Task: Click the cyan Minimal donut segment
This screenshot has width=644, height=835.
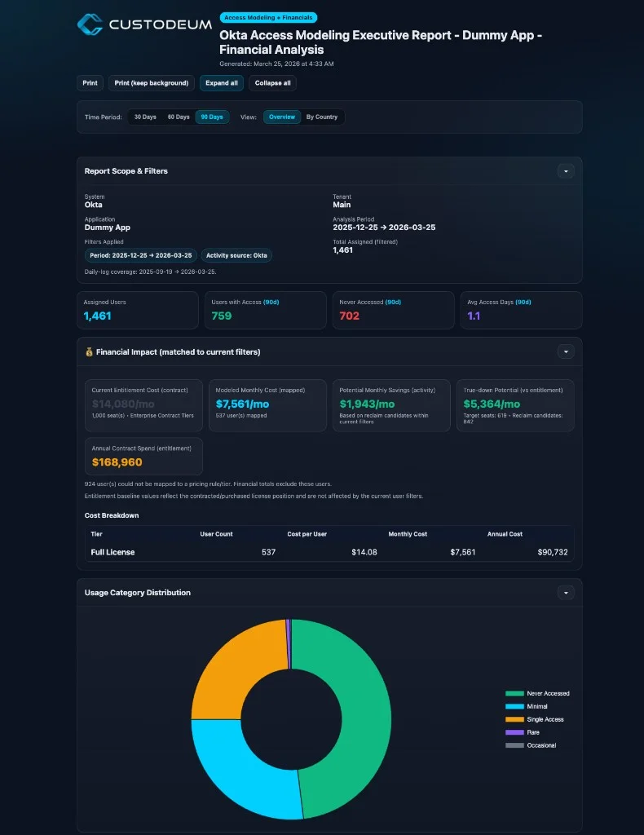Action: click(237, 772)
